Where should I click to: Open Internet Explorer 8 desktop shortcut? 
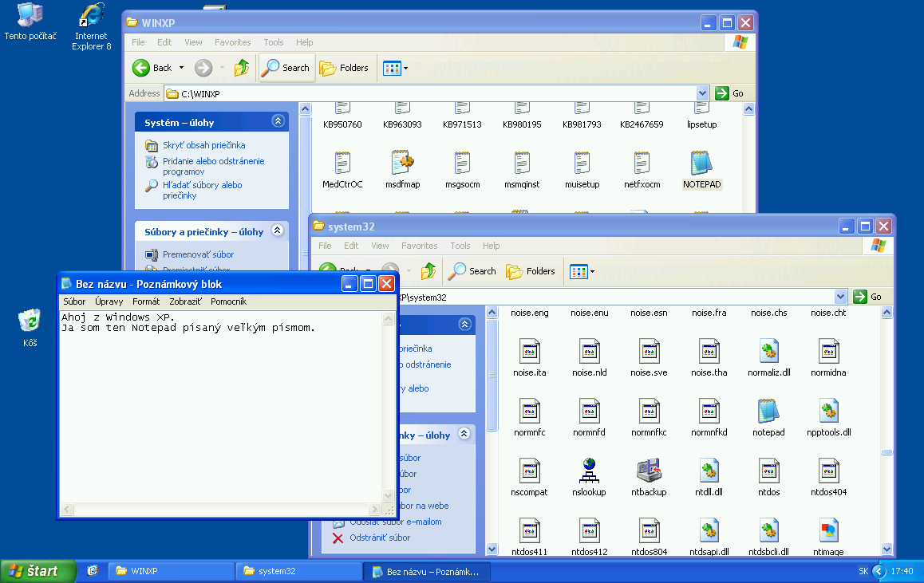click(x=92, y=15)
